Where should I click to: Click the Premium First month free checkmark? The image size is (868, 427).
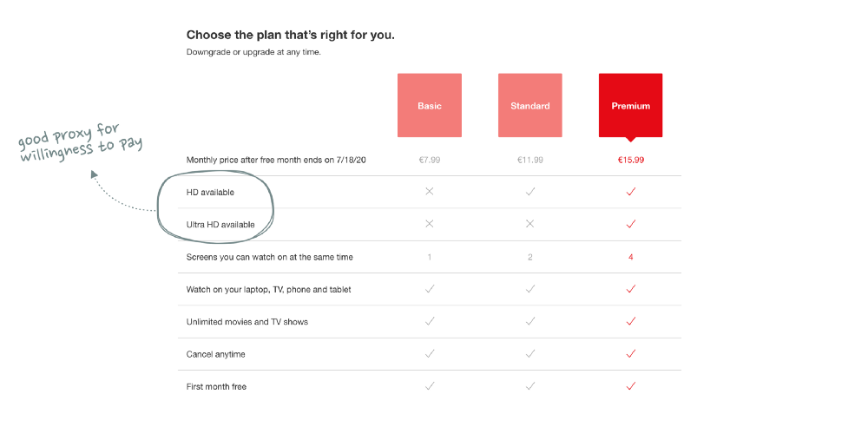coord(630,386)
